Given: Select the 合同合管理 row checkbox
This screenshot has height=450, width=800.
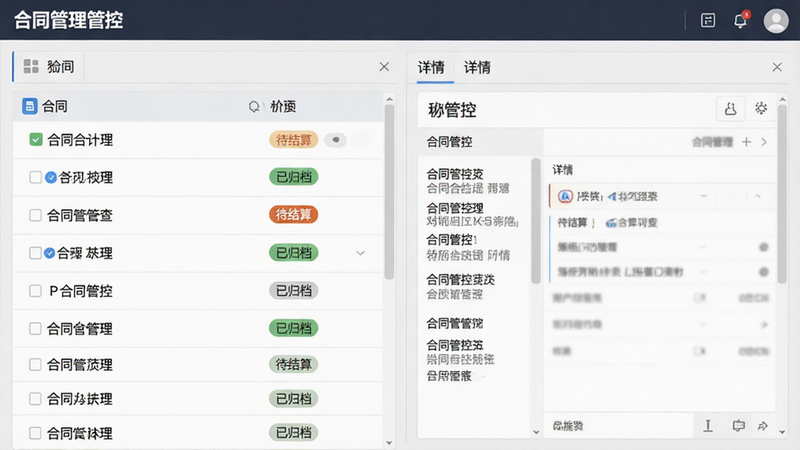Looking at the screenshot, I should pyautogui.click(x=35, y=328).
